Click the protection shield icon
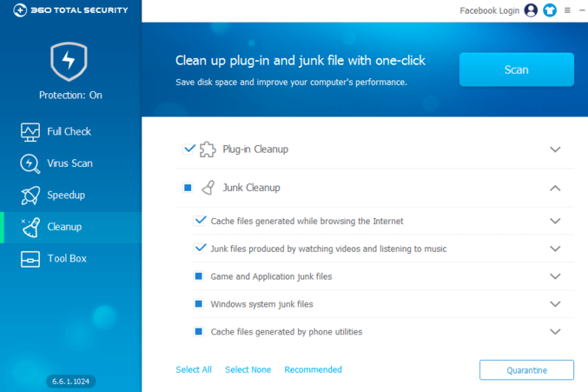This screenshot has height=392, width=588. coord(69,62)
